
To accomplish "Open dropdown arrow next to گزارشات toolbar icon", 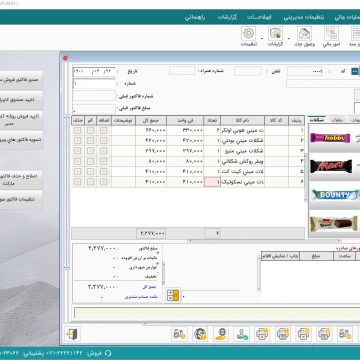I will [x=262, y=38].
